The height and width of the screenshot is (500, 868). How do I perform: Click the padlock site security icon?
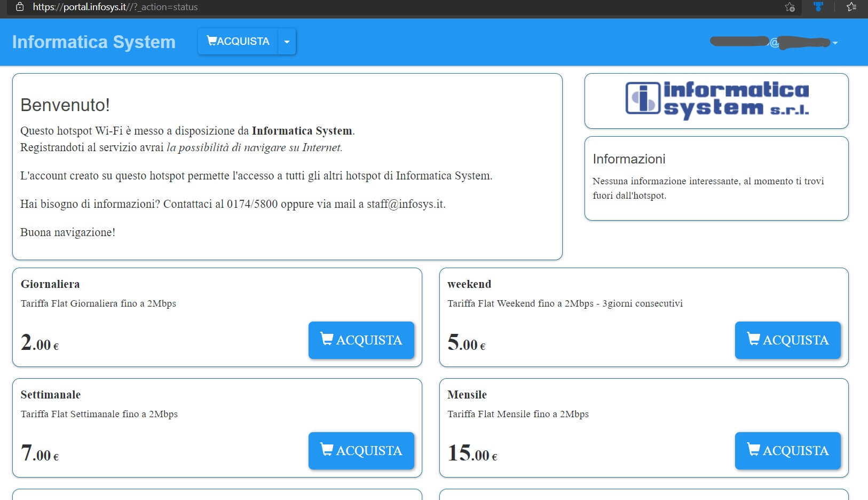tap(20, 7)
